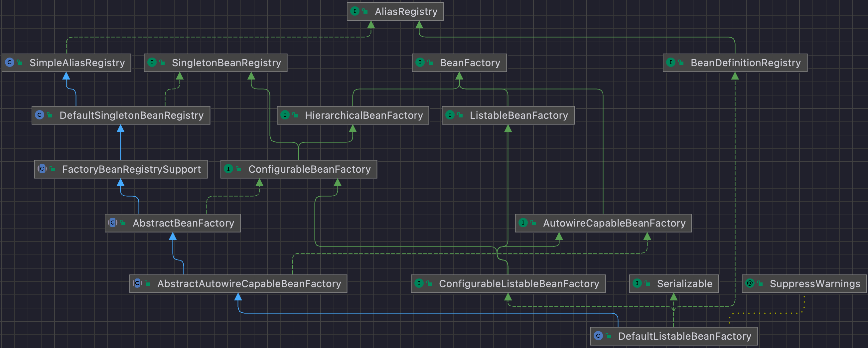Select the AbstractAutowireCapableBeanFactory node
The width and height of the screenshot is (868, 348).
coord(238,284)
